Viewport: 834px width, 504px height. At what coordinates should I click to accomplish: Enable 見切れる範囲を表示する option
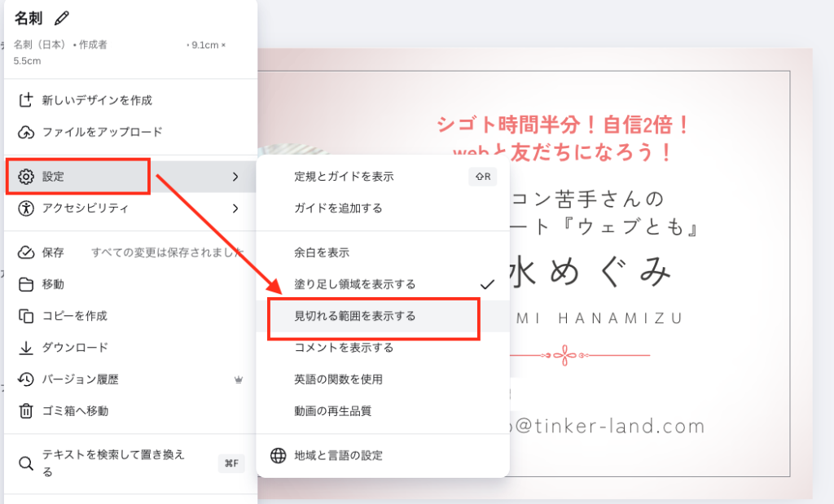point(355,316)
